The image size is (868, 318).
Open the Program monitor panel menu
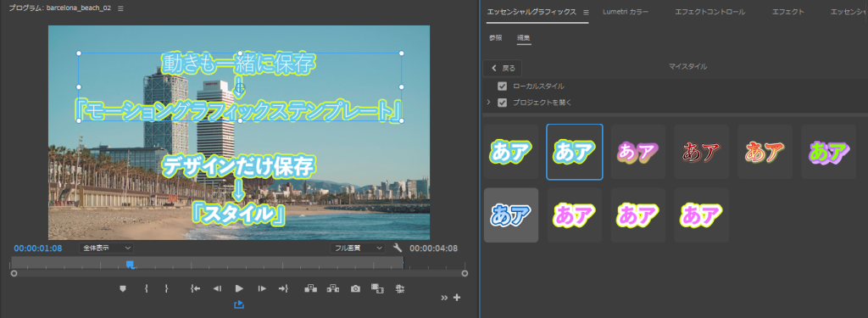[x=120, y=8]
